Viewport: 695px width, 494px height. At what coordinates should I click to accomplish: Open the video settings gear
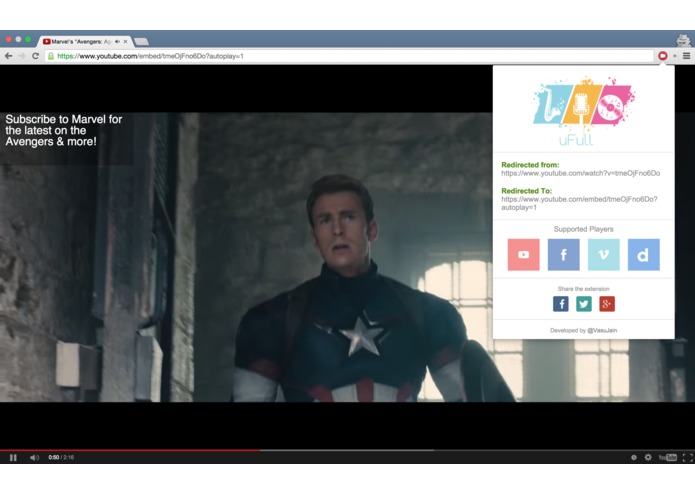(648, 457)
